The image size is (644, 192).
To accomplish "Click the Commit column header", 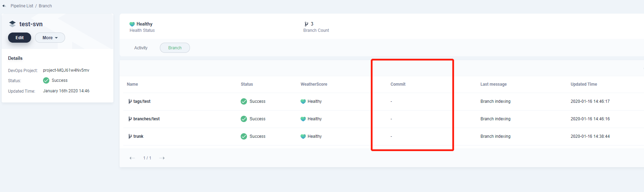I will 398,84.
